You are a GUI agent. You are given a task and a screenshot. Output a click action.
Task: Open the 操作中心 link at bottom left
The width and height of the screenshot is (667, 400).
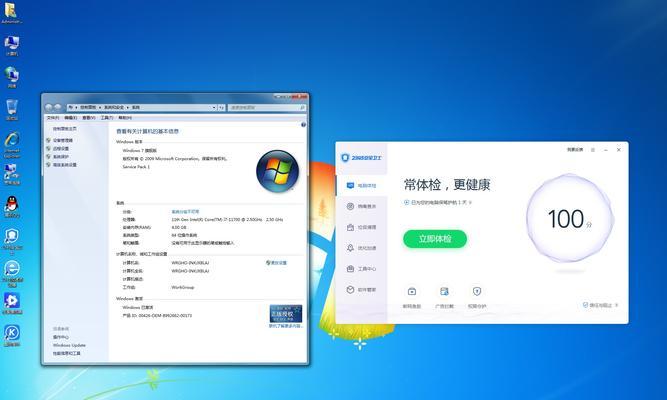pyautogui.click(x=61, y=337)
